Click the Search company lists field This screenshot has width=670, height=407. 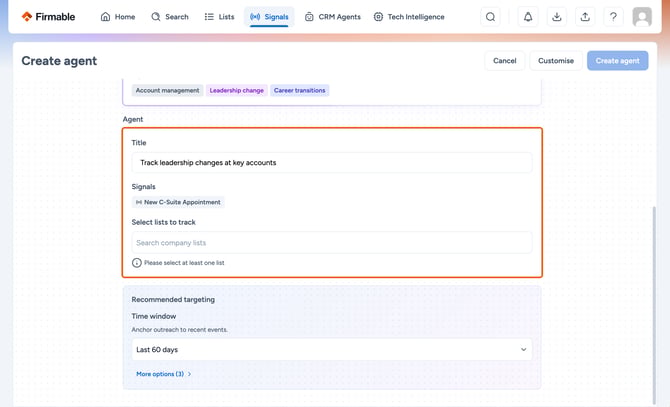332,243
